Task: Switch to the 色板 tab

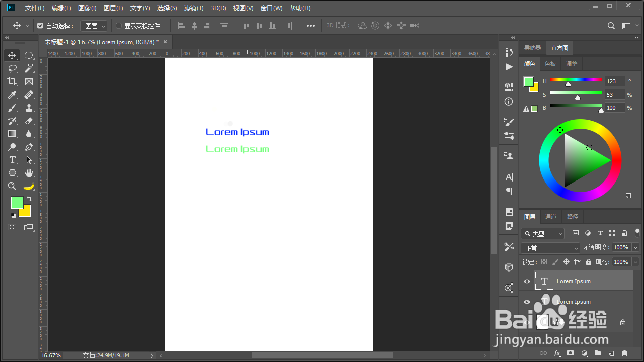Action: 550,64
